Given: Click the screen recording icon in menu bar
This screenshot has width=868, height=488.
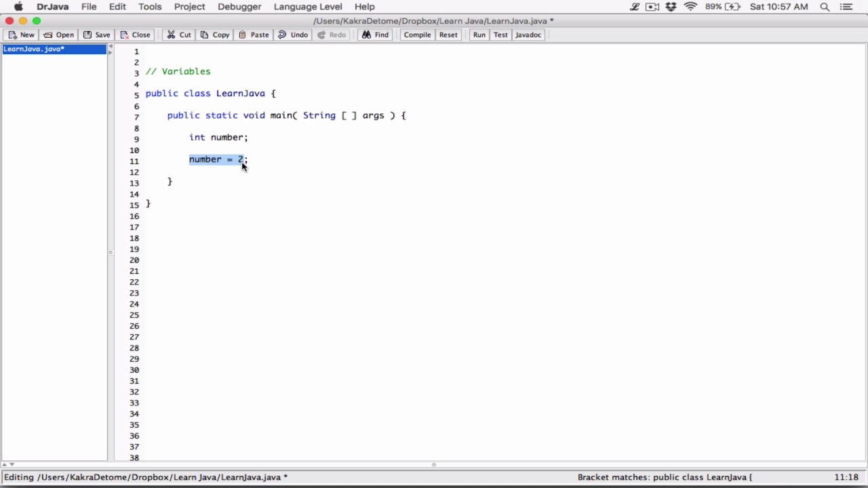Looking at the screenshot, I should pyautogui.click(x=652, y=7).
